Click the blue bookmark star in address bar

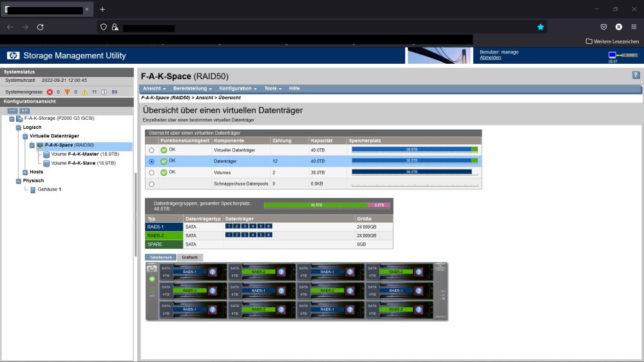540,27
